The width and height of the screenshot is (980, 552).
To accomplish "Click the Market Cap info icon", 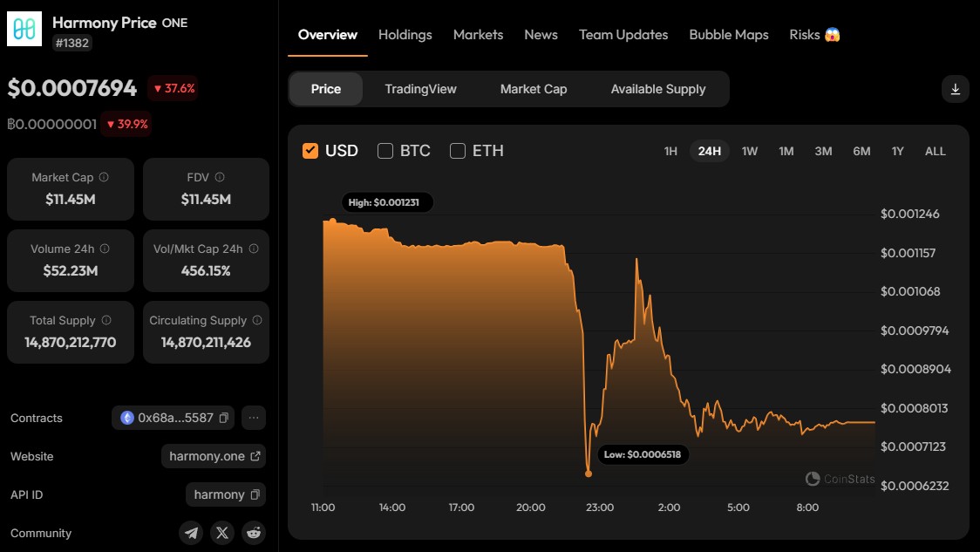I will pos(104,177).
